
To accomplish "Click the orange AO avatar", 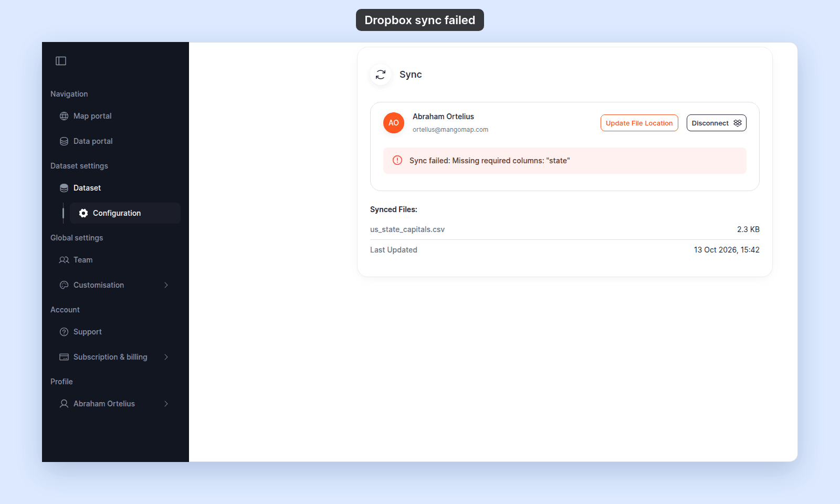I will point(394,123).
